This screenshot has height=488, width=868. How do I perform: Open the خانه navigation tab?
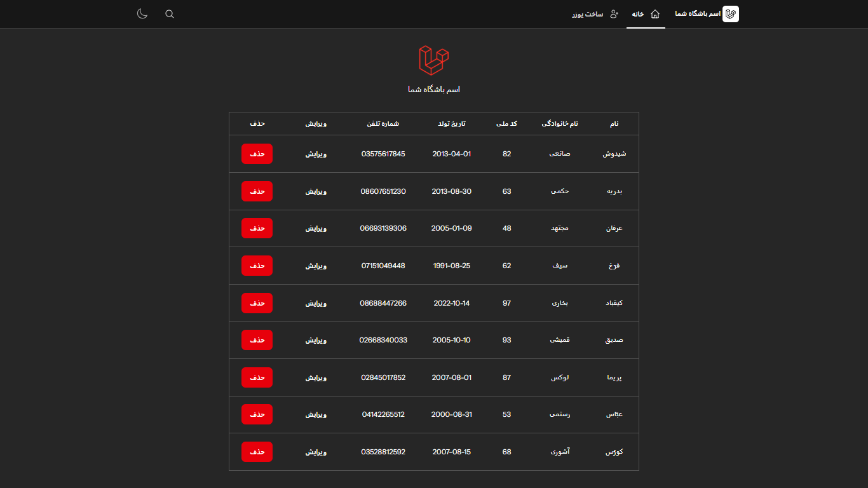[638, 14]
